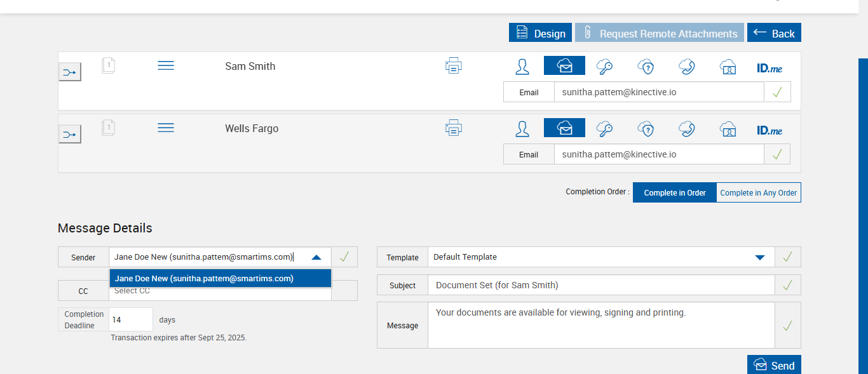The width and height of the screenshot is (868, 374).
Task: Click hamburger lines handle for Wells Fargo
Action: click(x=165, y=128)
